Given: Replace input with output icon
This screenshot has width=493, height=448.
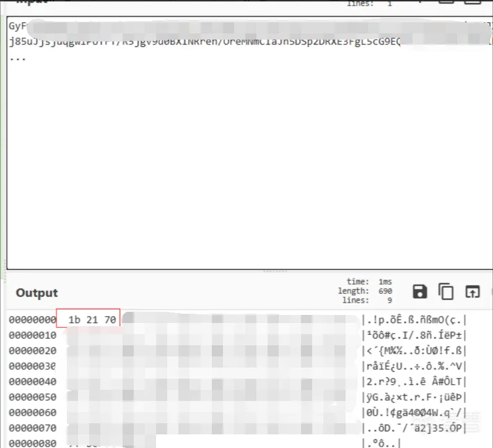Looking at the screenshot, I should (x=472, y=291).
